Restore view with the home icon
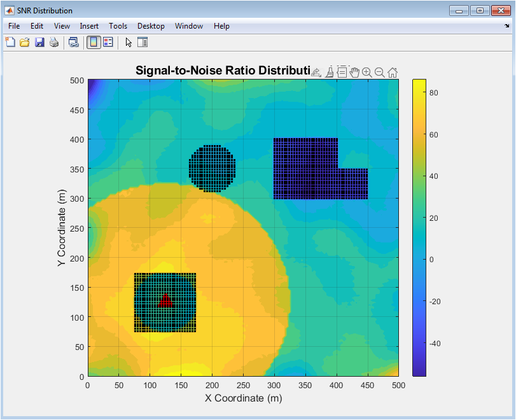The height and width of the screenshot is (420, 516). click(393, 72)
